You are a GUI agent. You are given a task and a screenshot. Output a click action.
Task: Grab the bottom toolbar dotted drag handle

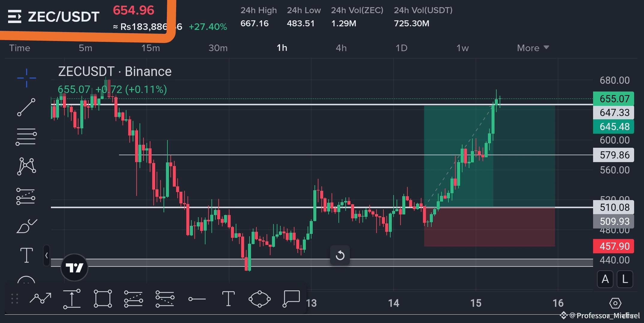click(14, 299)
